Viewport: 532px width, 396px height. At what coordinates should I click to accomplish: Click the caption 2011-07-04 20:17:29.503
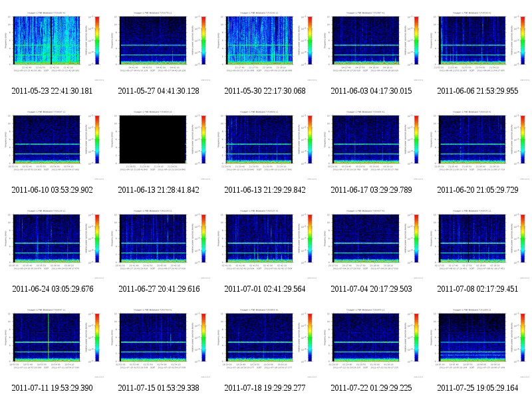(x=371, y=289)
